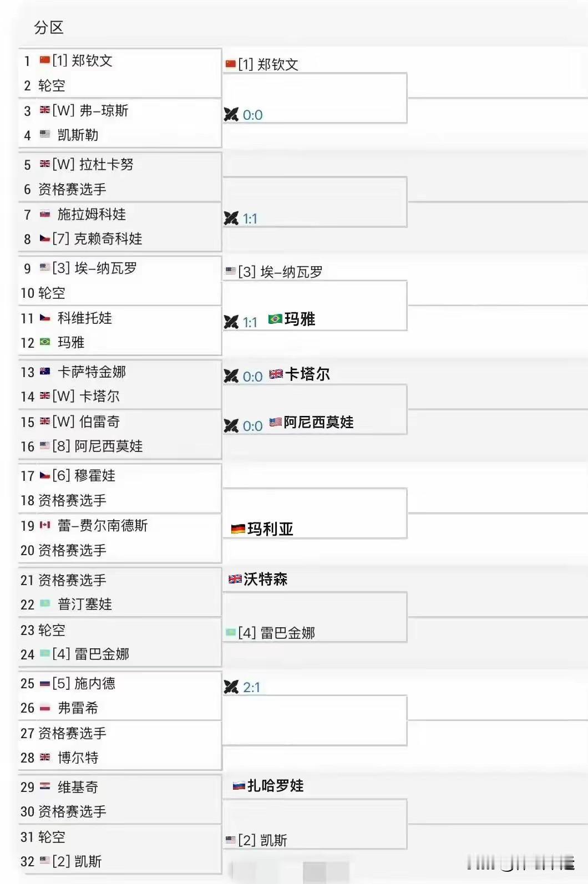Screen dimensions: 588x884
Task: Open the 0:0 score link beside 阿尼西莫娃
Action: [252, 426]
